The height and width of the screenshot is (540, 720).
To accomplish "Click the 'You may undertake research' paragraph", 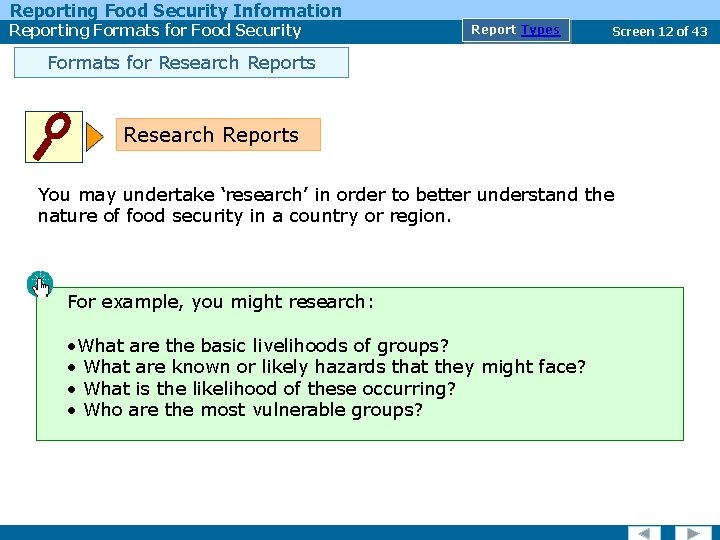I will click(326, 205).
